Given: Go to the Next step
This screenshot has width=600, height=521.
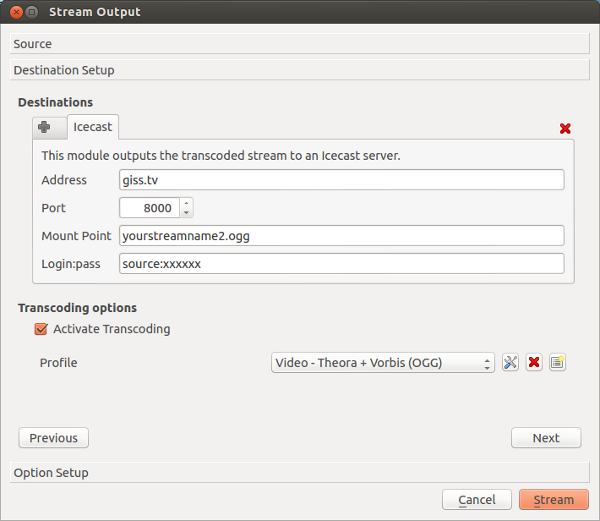Looking at the screenshot, I should [546, 438].
